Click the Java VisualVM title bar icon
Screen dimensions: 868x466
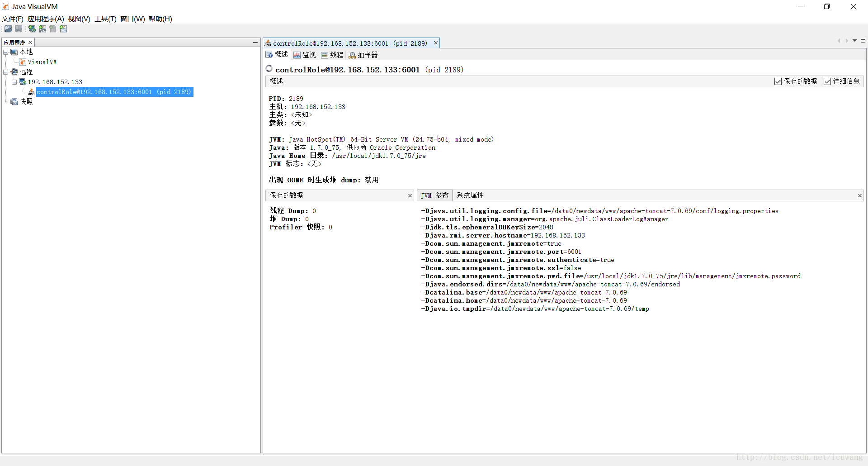click(x=6, y=6)
